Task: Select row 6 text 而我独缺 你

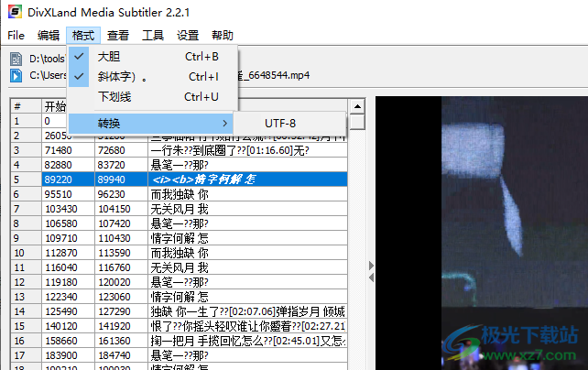Action: (x=180, y=194)
